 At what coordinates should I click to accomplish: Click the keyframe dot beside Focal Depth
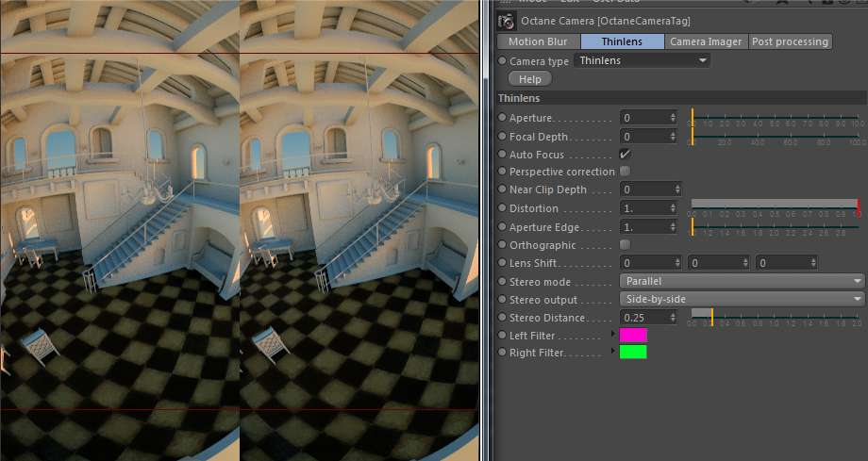(x=502, y=136)
